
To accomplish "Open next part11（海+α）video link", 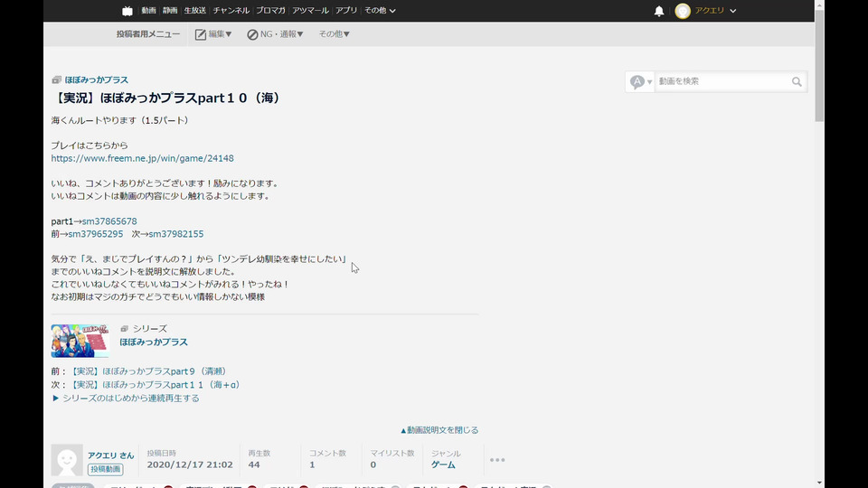I will pyautogui.click(x=156, y=385).
